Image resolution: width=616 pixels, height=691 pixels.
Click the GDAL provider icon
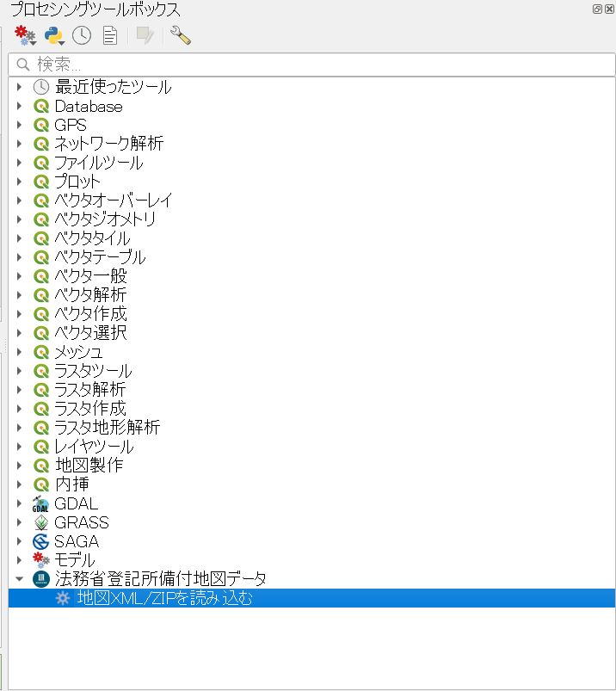40,503
